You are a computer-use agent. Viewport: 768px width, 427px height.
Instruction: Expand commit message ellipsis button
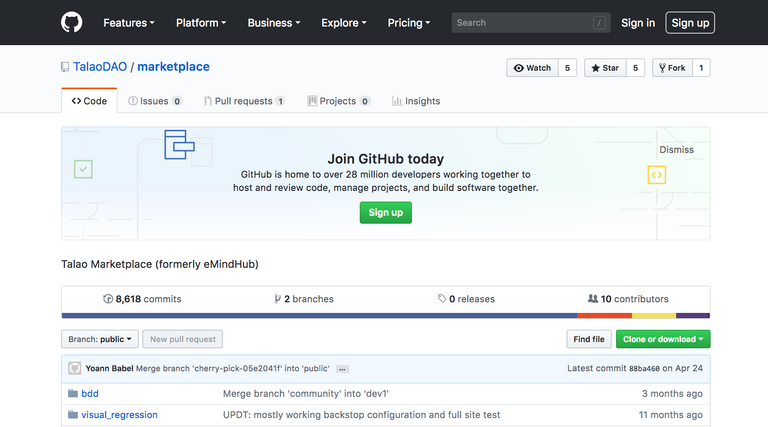pos(342,369)
